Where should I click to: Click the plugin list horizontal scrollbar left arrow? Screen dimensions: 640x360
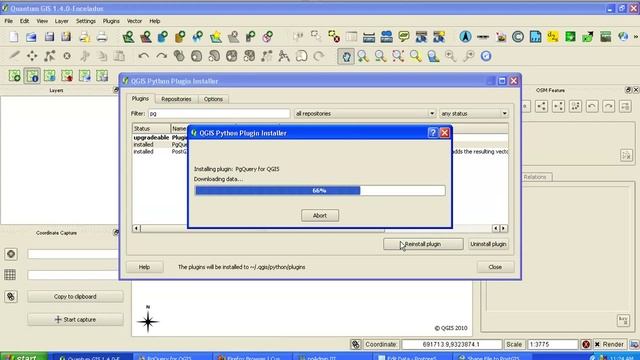136,228
